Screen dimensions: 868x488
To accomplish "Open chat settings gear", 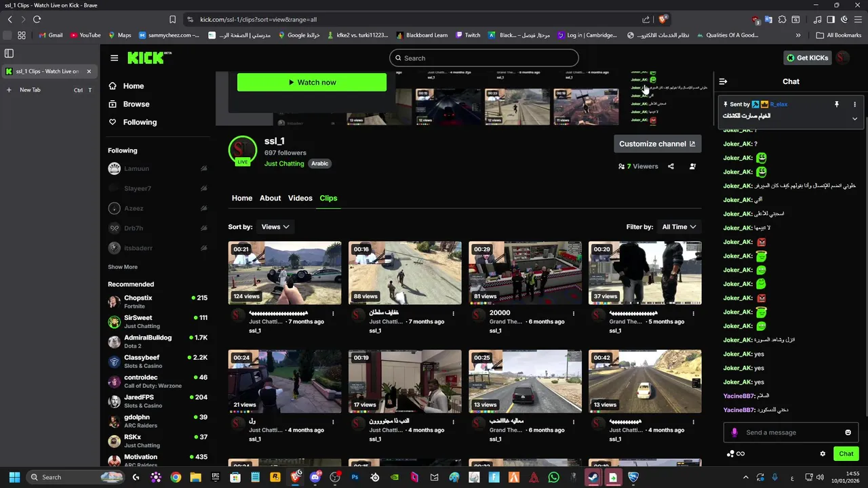I will point(823,453).
